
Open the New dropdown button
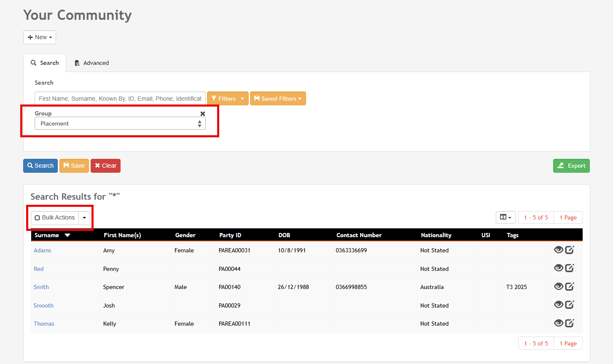click(40, 37)
